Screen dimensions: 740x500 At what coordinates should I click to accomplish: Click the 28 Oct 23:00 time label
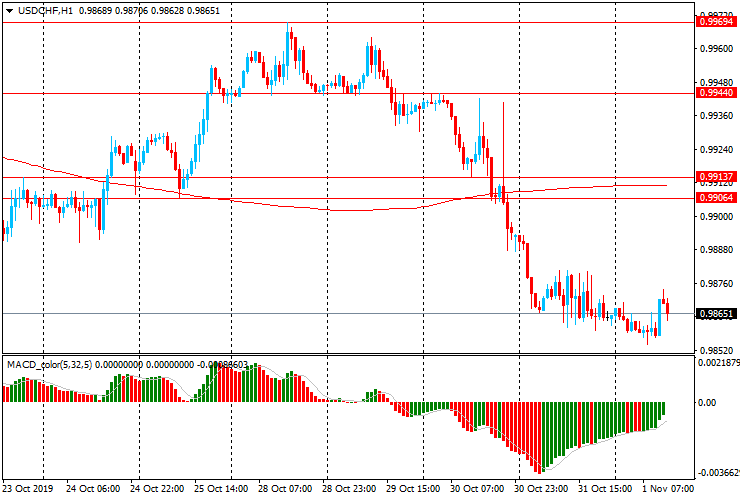349,488
